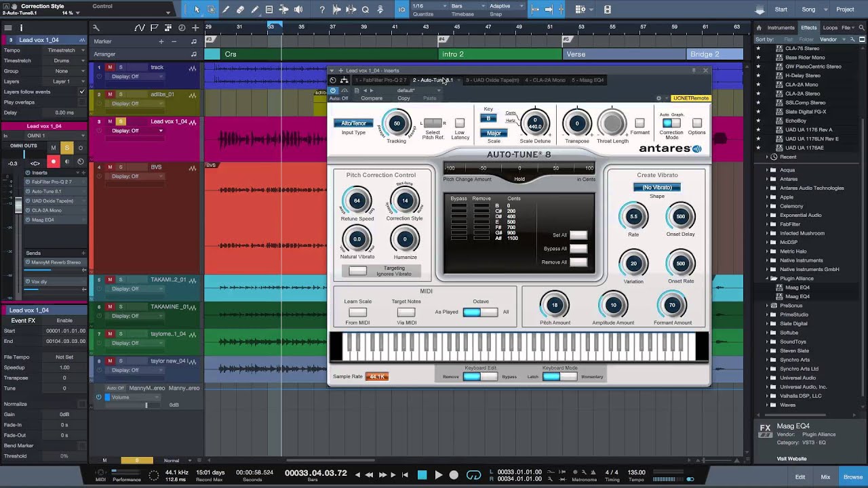Enable the Layers follow events checkbox
The height and width of the screenshot is (488, 868).
click(x=82, y=91)
